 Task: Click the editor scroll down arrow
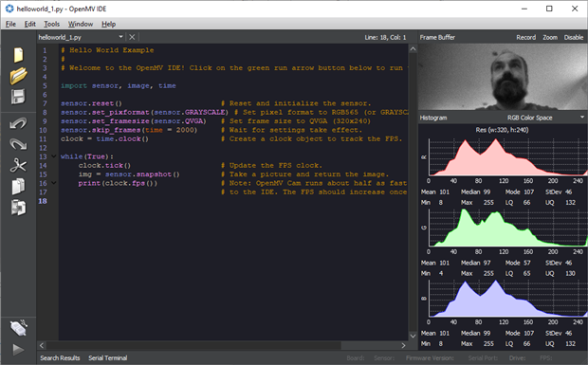coord(413,336)
